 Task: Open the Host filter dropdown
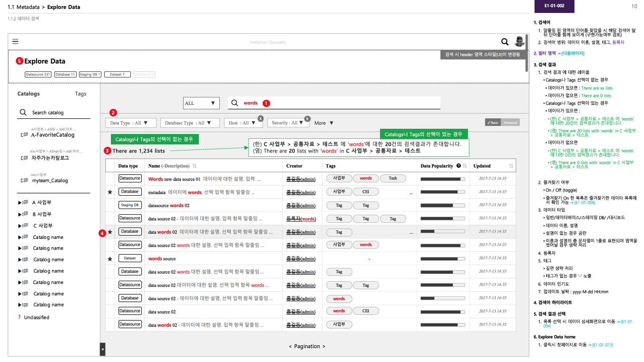[x=243, y=123]
